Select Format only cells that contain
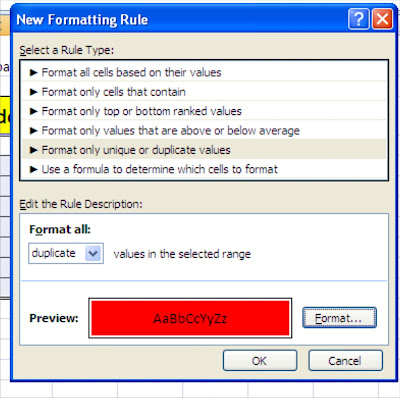The image size is (400, 398). click(204, 92)
